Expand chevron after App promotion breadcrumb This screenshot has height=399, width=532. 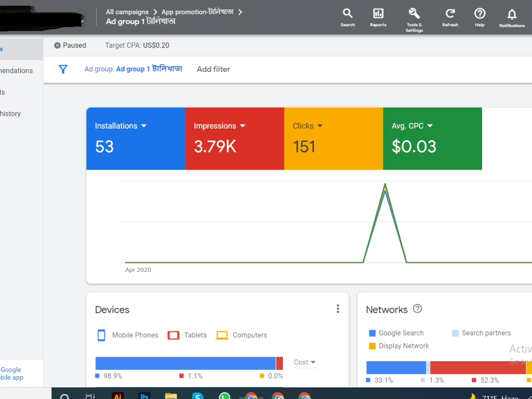240,12
